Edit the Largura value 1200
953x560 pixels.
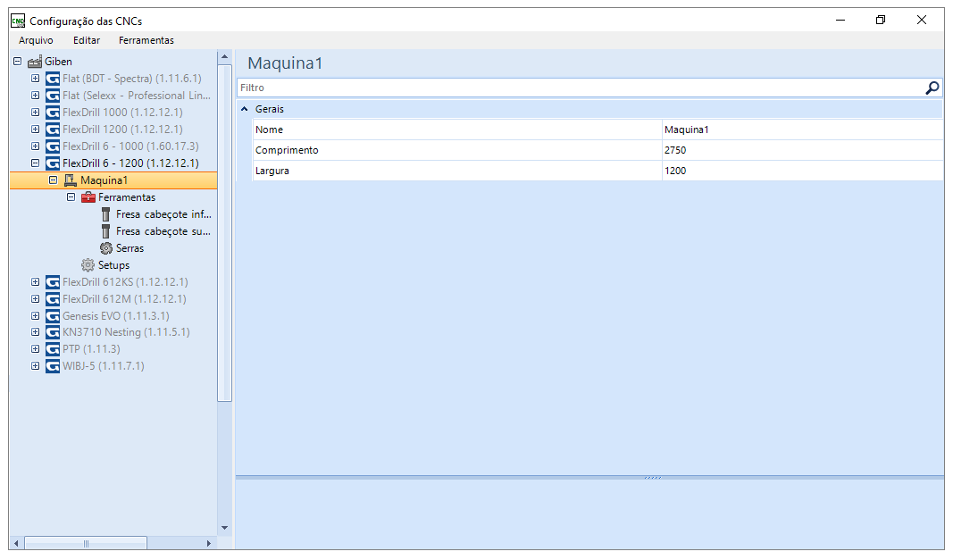802,171
